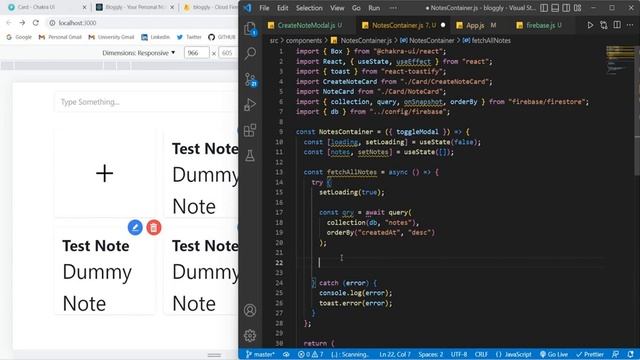This screenshot has height=360, width=640.
Task: Close the unsaved NotesContainer.js tab via its dot
Action: 443,25
